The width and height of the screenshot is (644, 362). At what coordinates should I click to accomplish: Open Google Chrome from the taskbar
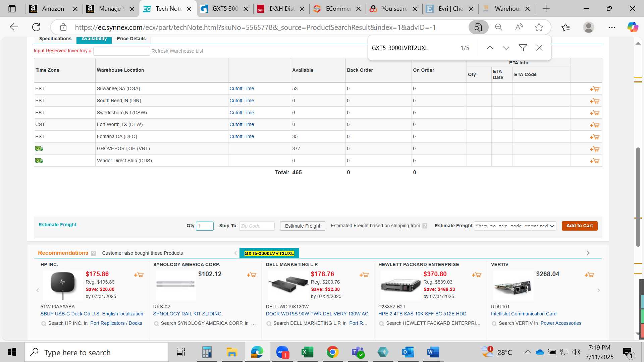(x=332, y=352)
